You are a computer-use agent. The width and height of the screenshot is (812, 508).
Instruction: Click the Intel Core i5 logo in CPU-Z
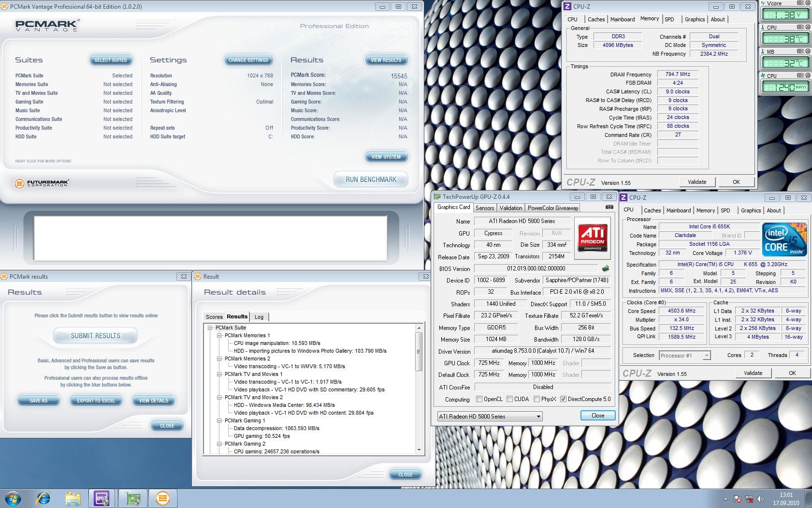pos(784,239)
